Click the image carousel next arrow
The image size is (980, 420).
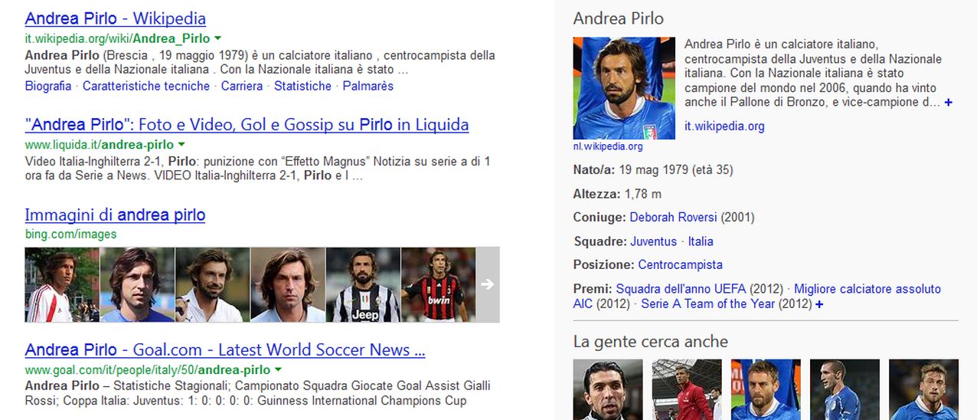click(x=488, y=284)
